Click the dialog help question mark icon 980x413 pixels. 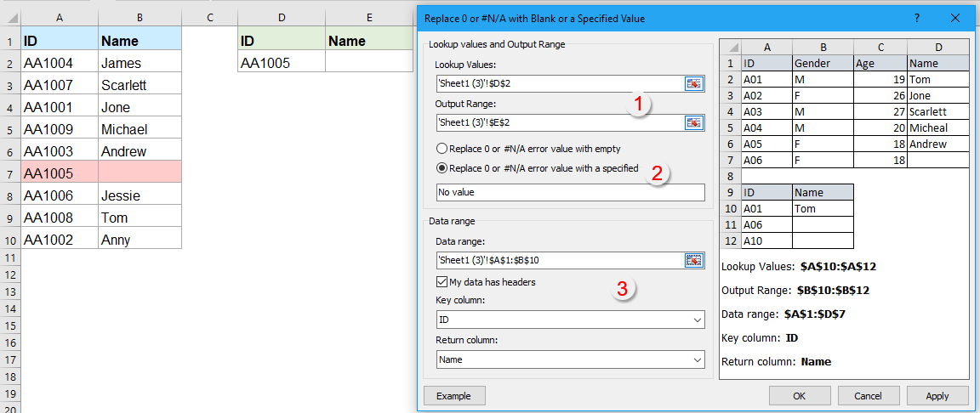coord(917,18)
